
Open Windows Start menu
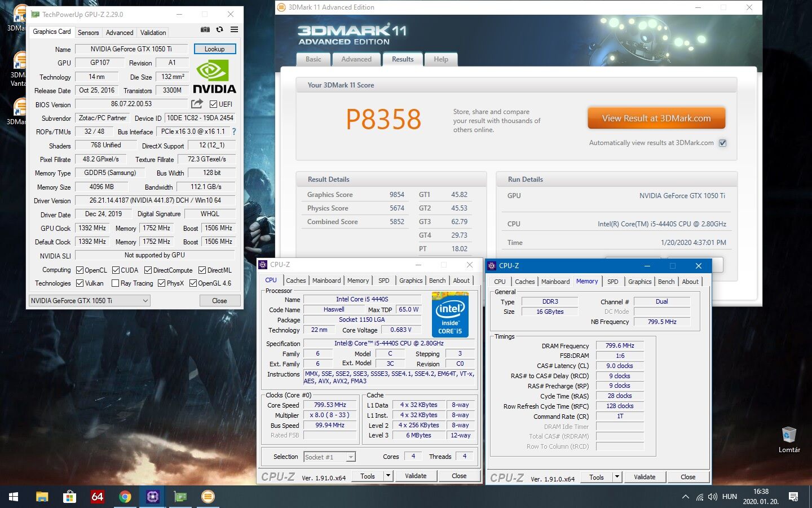click(14, 497)
